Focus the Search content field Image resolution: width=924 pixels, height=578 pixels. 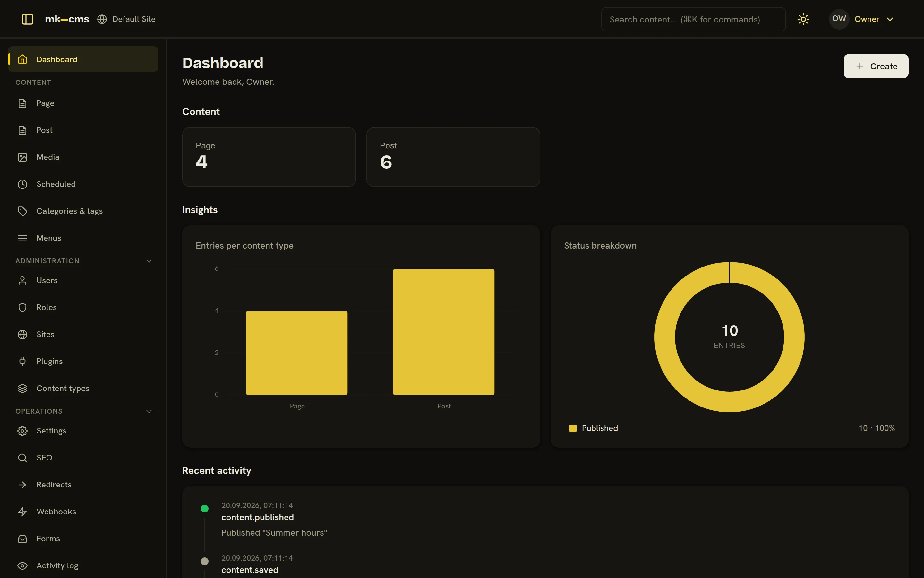coord(693,19)
